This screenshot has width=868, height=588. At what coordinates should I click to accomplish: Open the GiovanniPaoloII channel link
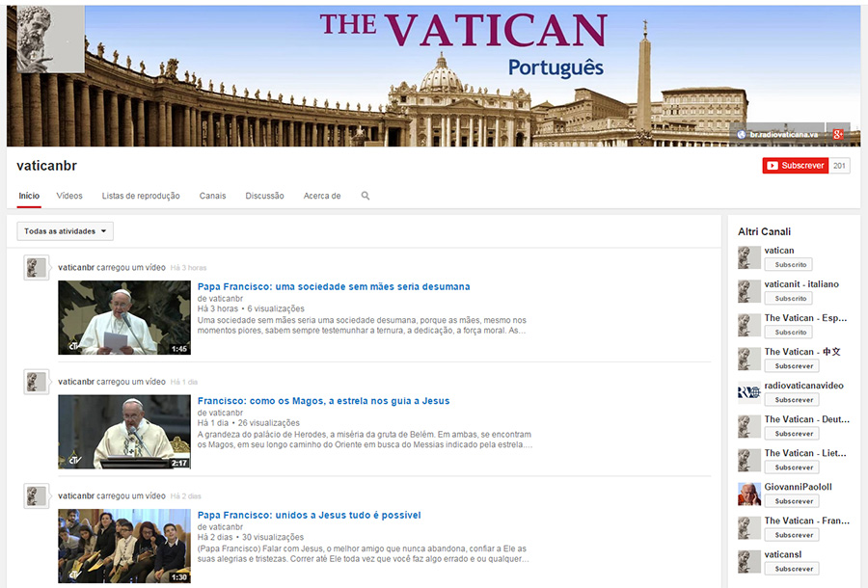(799, 487)
